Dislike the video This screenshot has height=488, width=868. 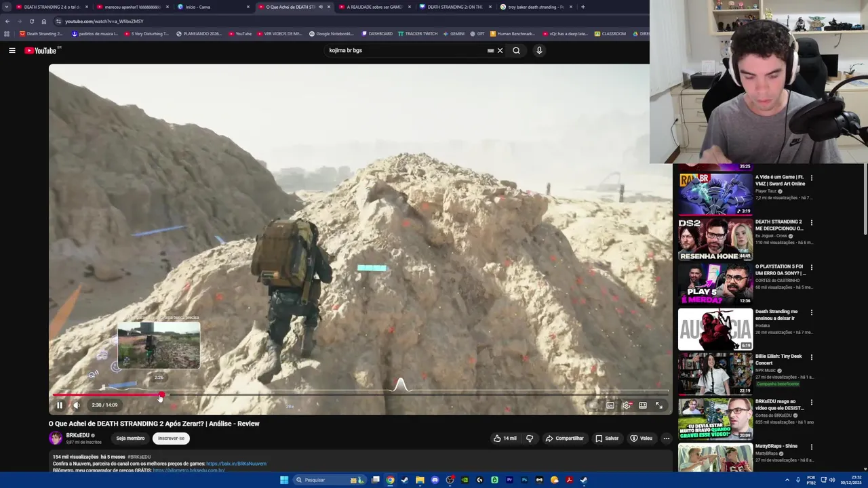530,439
